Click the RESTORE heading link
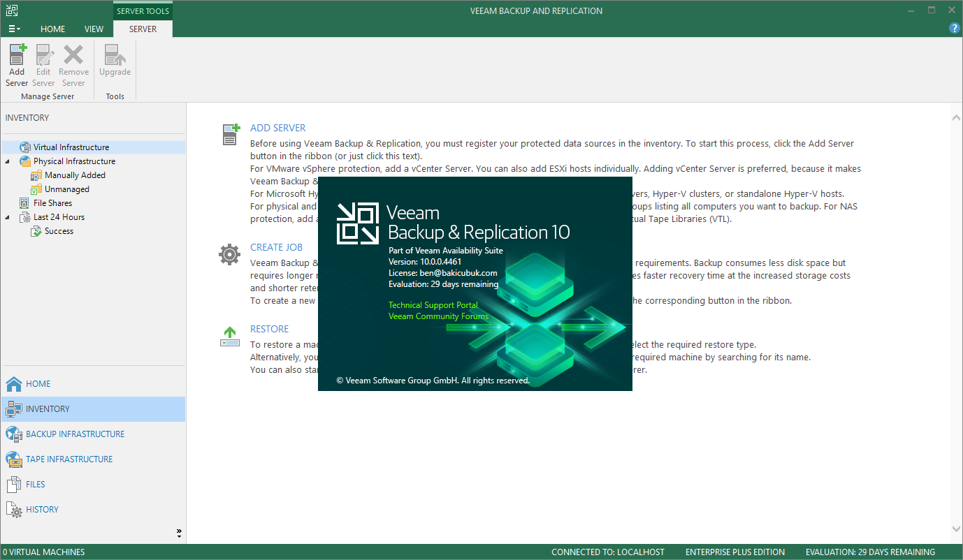Image resolution: width=963 pixels, height=560 pixels. [270, 330]
